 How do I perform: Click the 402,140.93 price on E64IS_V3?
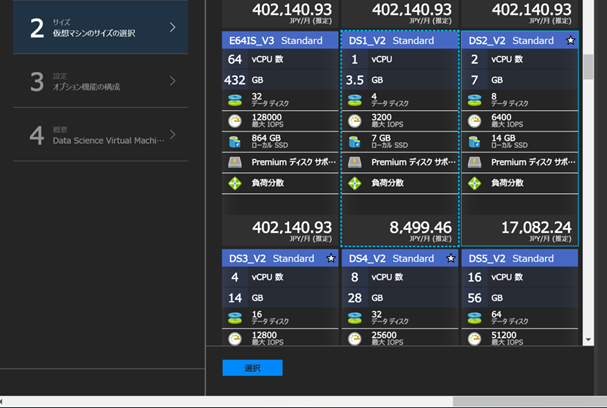(292, 227)
